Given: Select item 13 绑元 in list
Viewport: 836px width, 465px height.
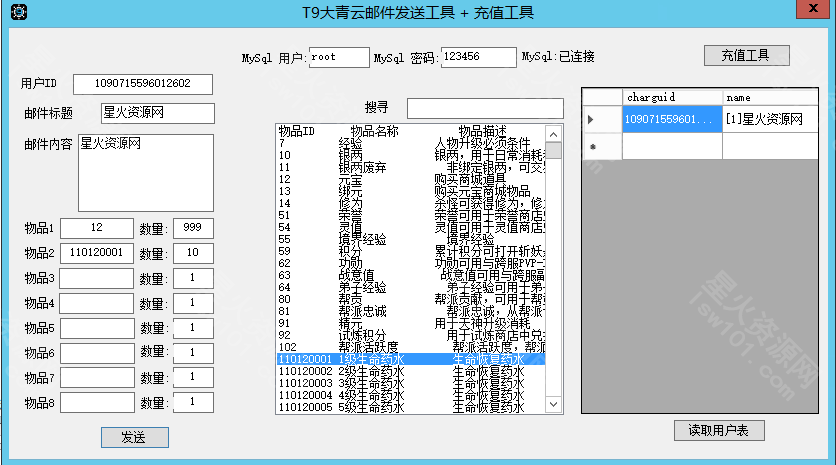Looking at the screenshot, I should tap(411, 191).
